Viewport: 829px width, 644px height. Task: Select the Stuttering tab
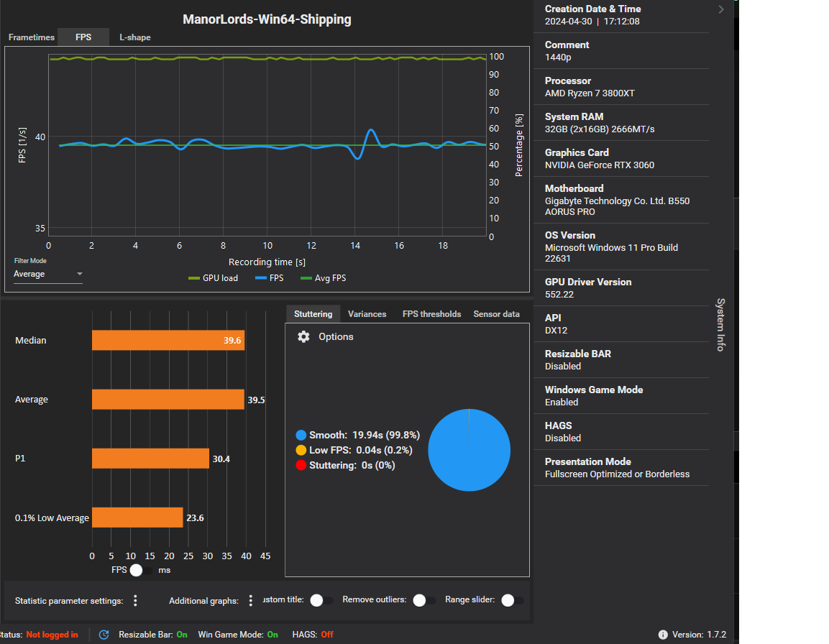click(x=313, y=314)
